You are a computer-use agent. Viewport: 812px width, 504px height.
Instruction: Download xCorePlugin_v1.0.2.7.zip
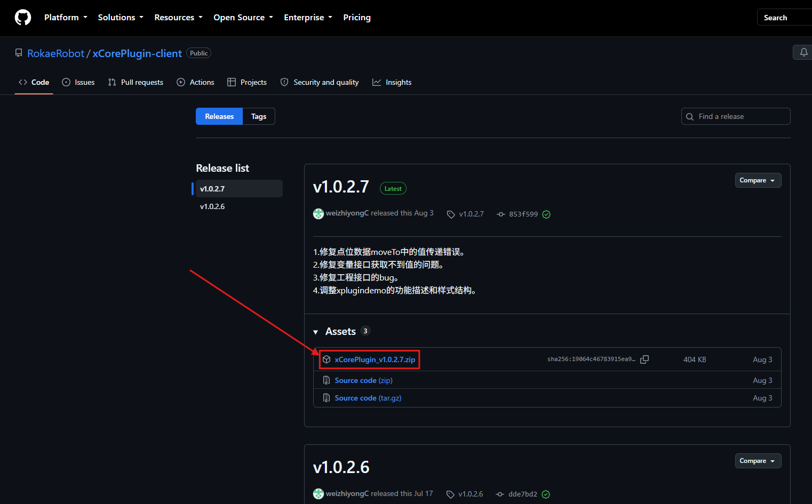375,359
